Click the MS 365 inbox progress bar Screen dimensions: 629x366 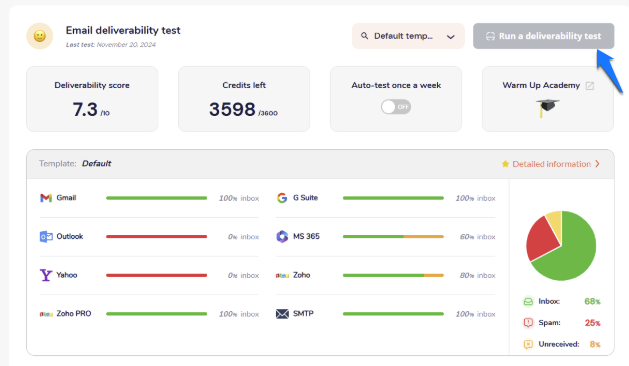393,237
